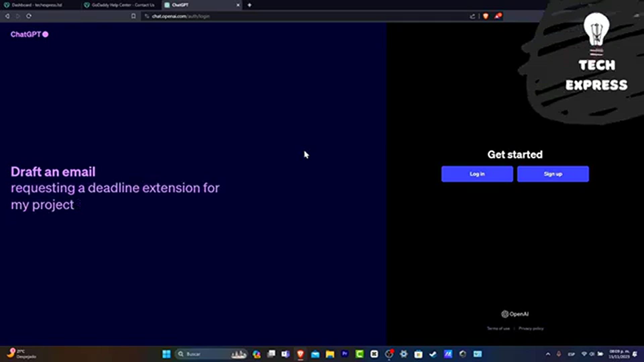Click the Brave browser taskbar icon
644x362 pixels.
pos(300,354)
